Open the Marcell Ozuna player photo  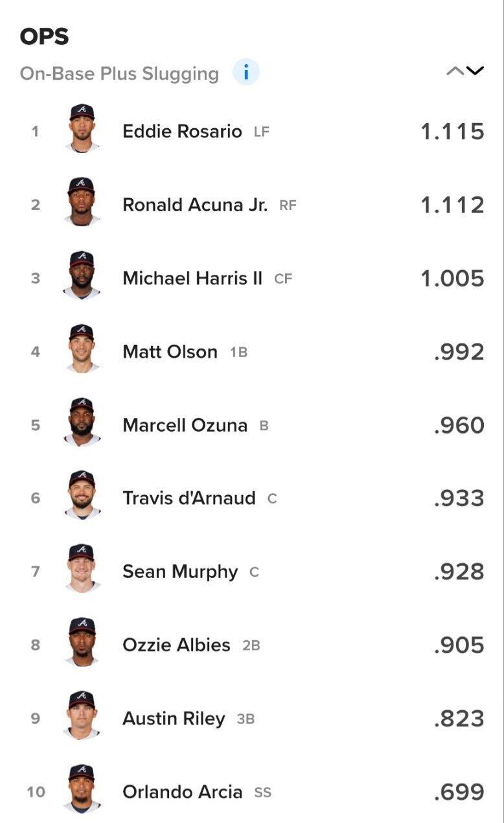[82, 422]
